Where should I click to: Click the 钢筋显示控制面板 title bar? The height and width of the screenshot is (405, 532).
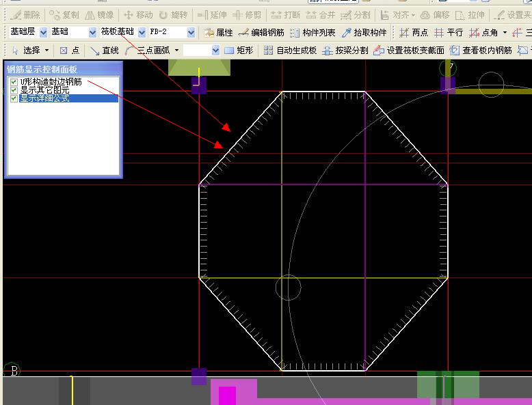click(x=64, y=69)
